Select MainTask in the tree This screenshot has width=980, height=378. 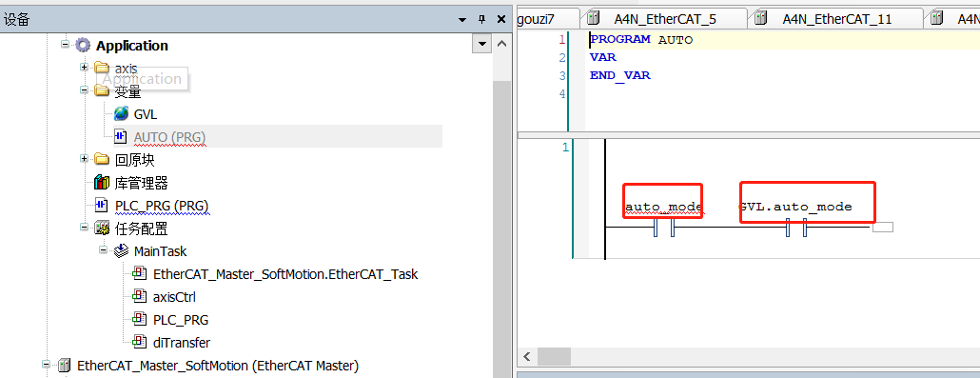click(160, 251)
